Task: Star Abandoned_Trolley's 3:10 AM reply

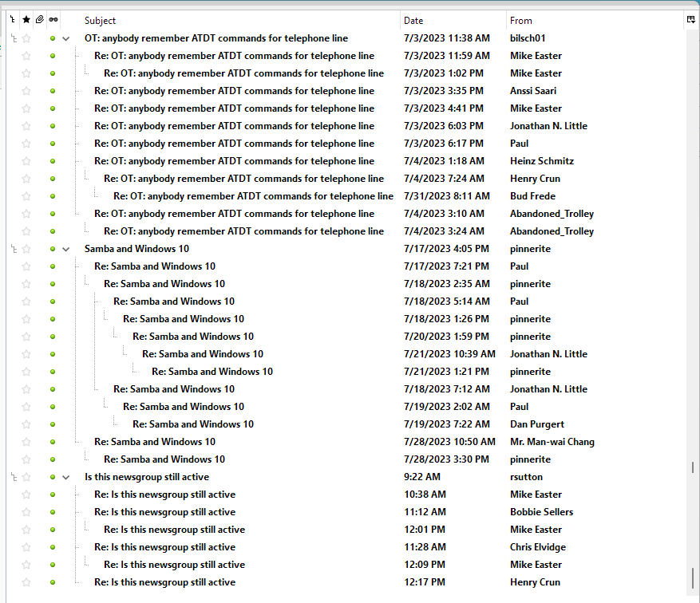Action: click(x=26, y=214)
